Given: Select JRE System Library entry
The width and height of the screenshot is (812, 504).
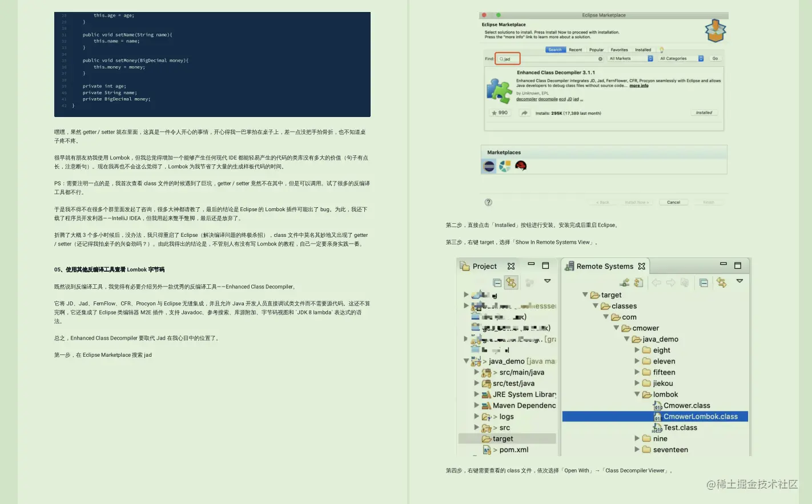Looking at the screenshot, I should coord(519,394).
